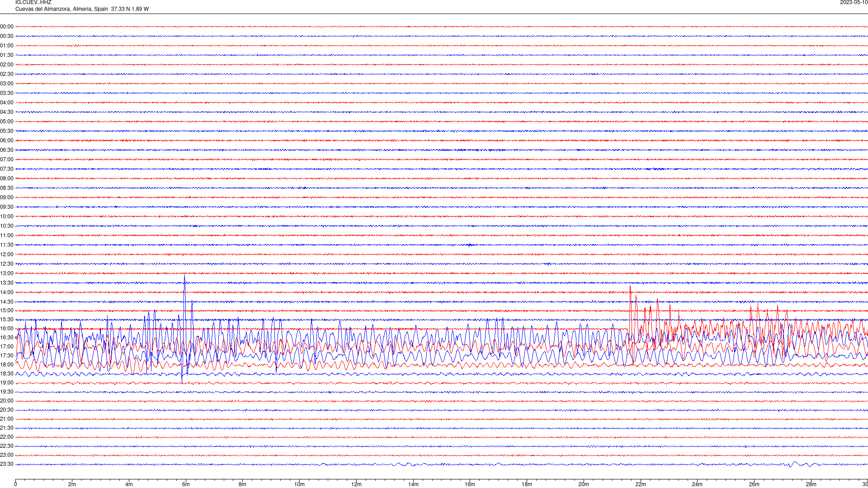
Task: Select the 22:00 time row label
Action: click(7, 437)
